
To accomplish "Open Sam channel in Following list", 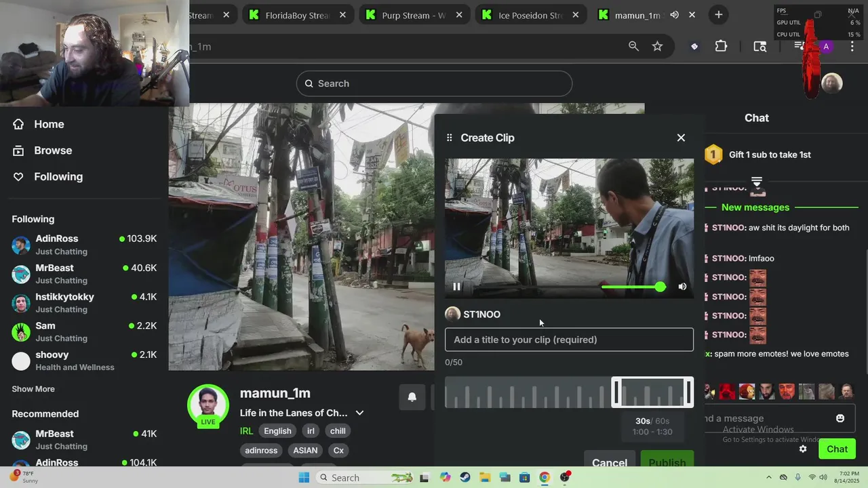I will coord(84,331).
